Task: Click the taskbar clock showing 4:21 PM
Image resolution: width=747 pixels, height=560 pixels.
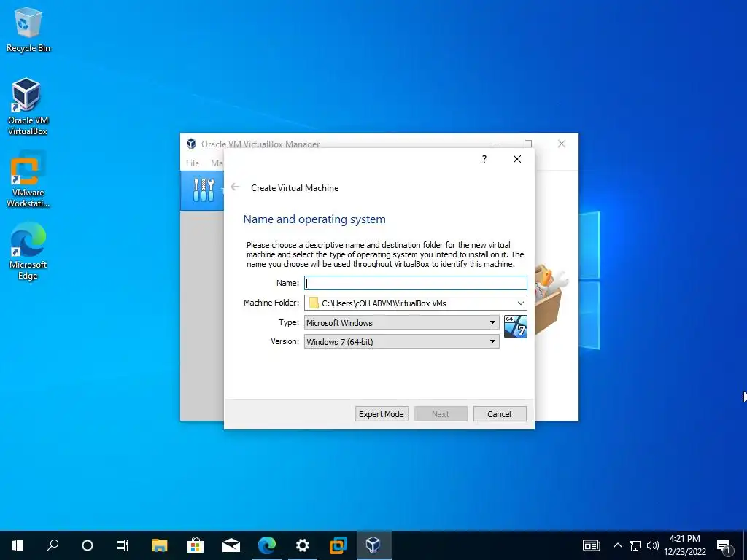Action: coord(684,545)
